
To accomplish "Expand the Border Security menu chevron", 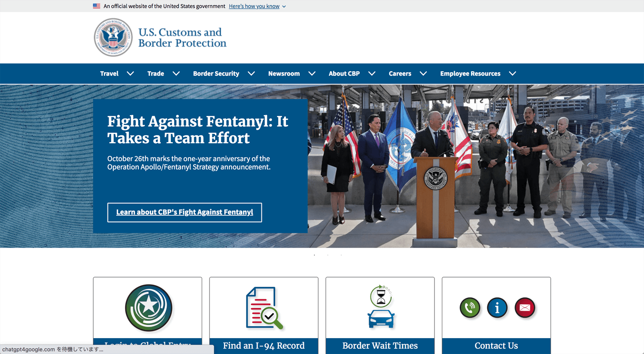I will 251,74.
